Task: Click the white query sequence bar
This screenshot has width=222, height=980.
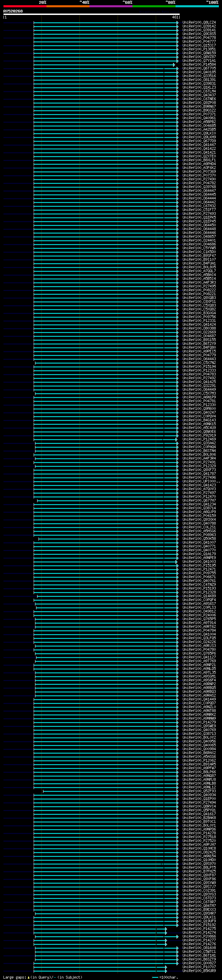Action: click(92, 14)
